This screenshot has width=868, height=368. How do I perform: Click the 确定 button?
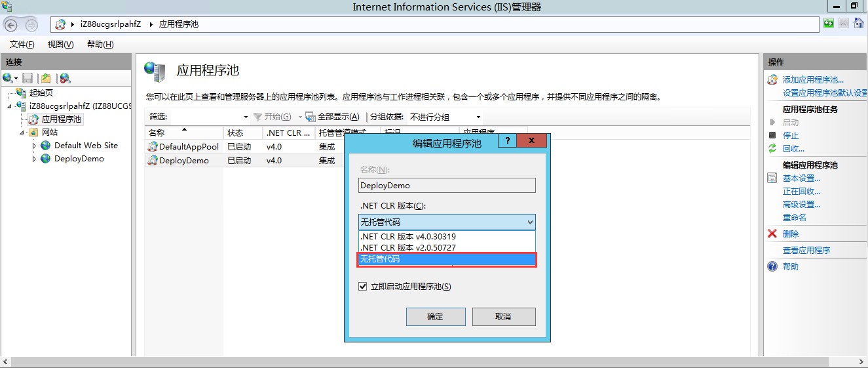click(x=436, y=317)
